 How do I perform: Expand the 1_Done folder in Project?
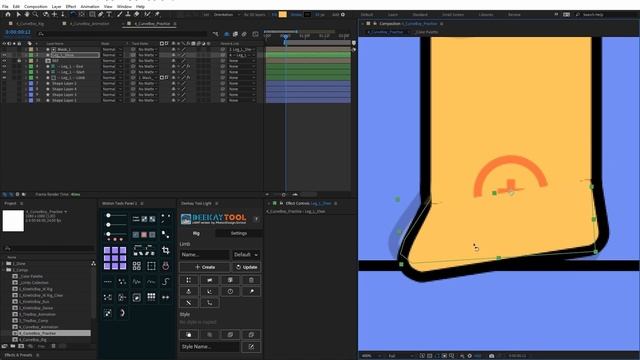[x=3, y=264]
